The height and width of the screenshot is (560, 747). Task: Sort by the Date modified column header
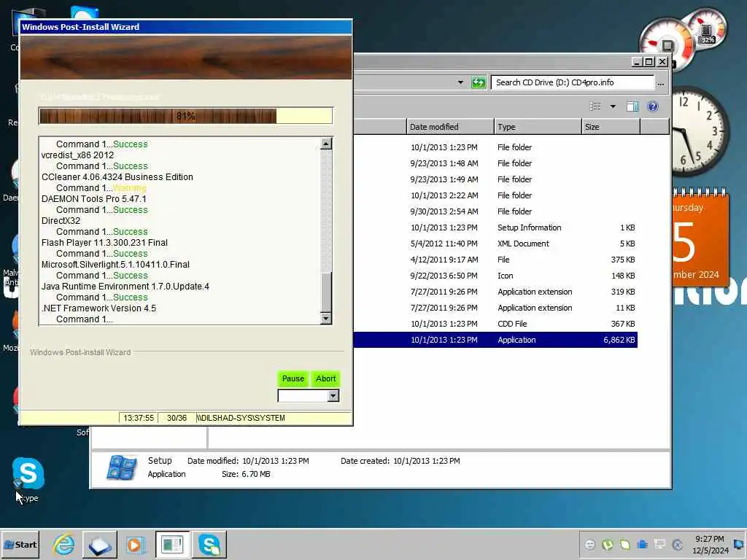[450, 127]
